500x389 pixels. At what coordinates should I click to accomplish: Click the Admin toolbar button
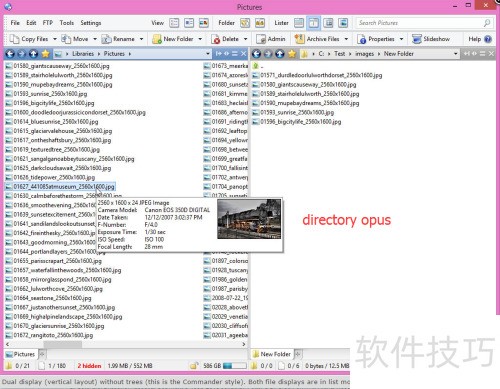tap(271, 39)
